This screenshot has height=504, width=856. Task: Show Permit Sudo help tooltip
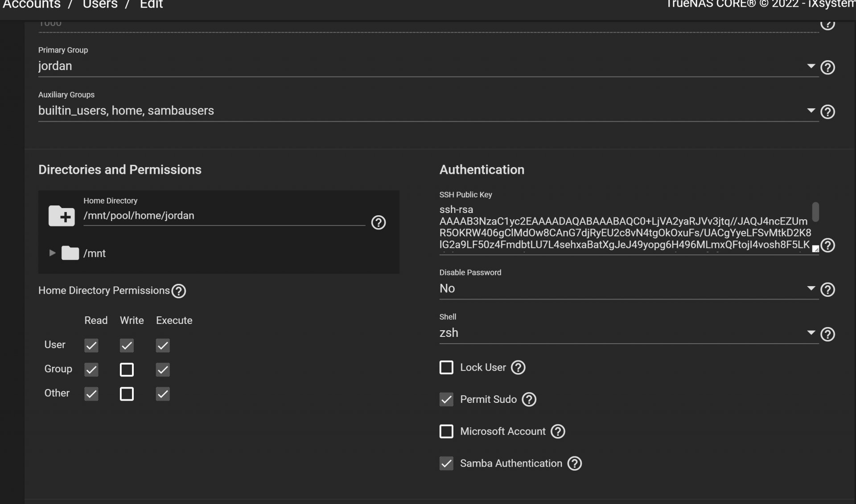[529, 400]
